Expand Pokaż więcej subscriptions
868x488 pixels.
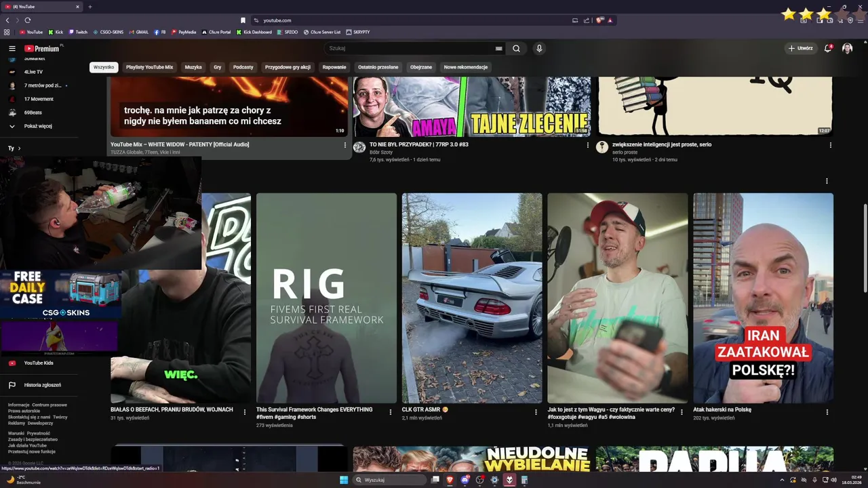(x=38, y=126)
